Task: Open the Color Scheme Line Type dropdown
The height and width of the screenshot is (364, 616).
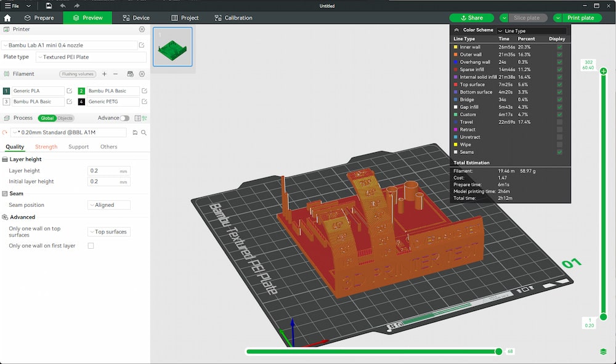Action: pyautogui.click(x=532, y=31)
